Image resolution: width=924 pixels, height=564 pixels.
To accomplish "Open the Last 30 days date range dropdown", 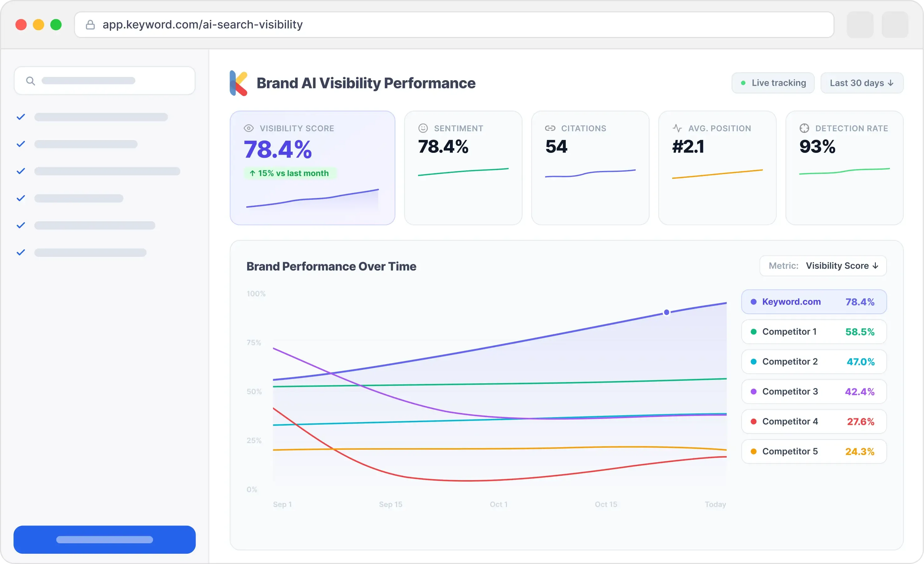I will click(x=862, y=83).
